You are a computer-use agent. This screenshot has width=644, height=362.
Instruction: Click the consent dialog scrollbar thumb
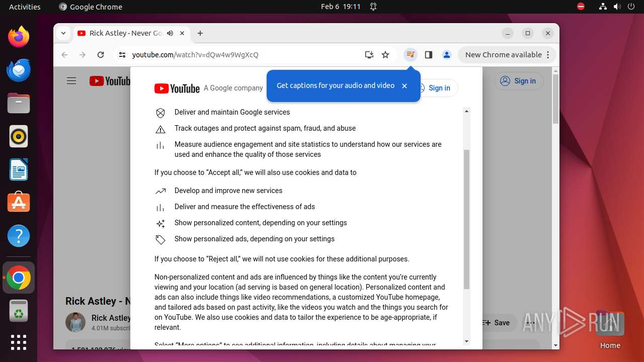(x=466, y=219)
